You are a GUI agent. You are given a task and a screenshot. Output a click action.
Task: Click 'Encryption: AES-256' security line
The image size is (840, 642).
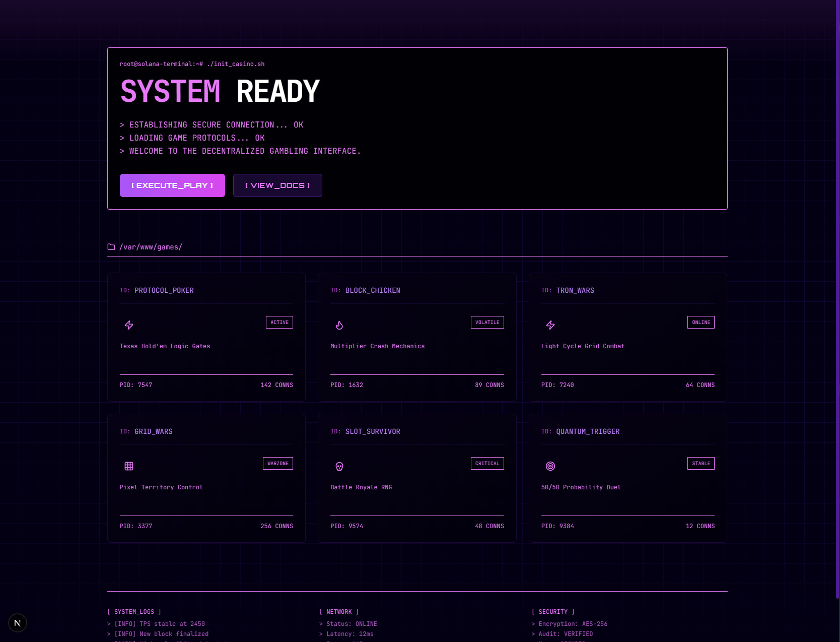click(570, 624)
